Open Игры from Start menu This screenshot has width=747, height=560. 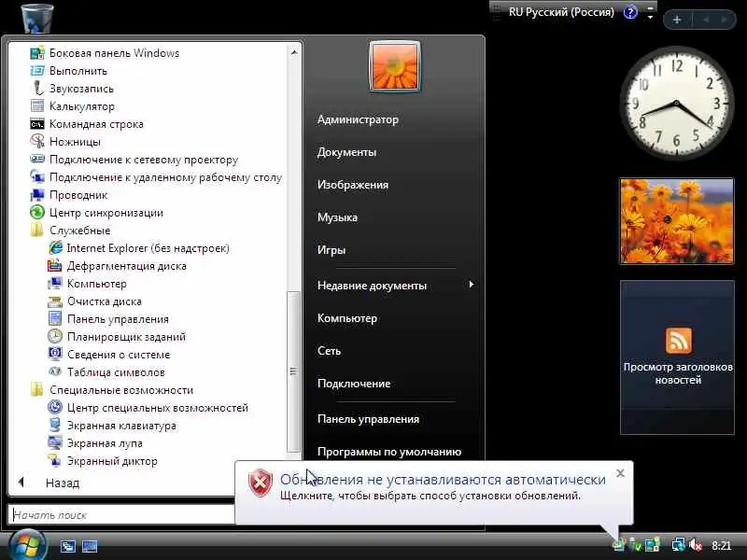331,250
